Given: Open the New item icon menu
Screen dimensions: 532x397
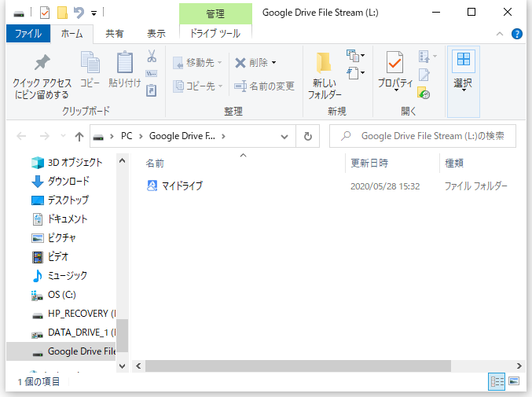Looking at the screenshot, I should [x=355, y=56].
